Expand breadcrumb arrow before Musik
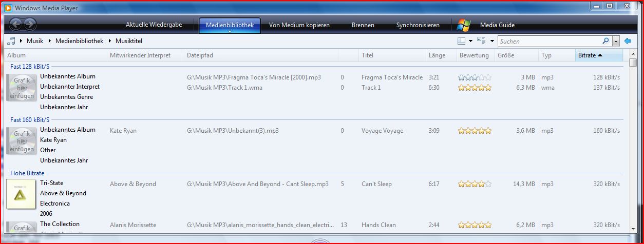 [21, 41]
